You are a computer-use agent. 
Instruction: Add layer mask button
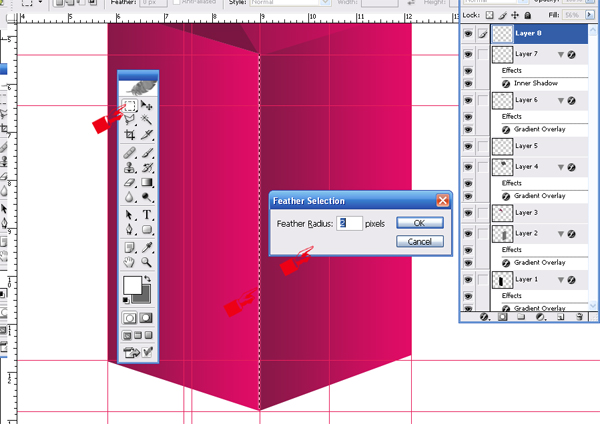[x=502, y=317]
